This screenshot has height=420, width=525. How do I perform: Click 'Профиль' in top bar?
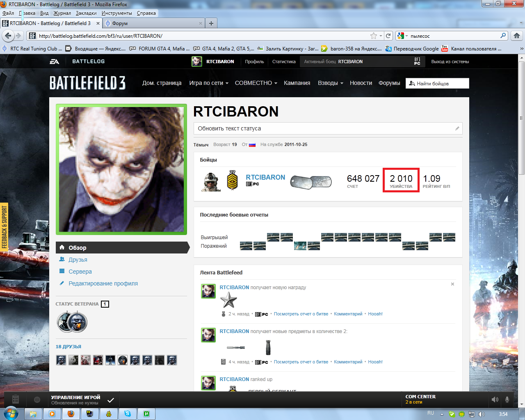[x=254, y=62]
